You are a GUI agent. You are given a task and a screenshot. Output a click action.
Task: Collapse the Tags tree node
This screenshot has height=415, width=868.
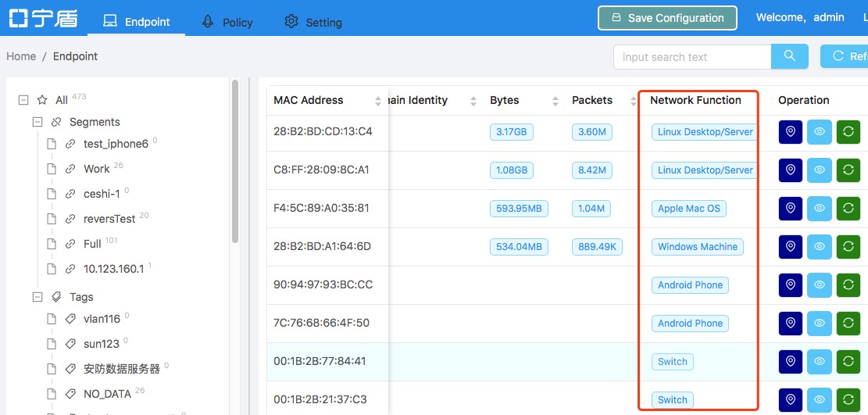38,297
